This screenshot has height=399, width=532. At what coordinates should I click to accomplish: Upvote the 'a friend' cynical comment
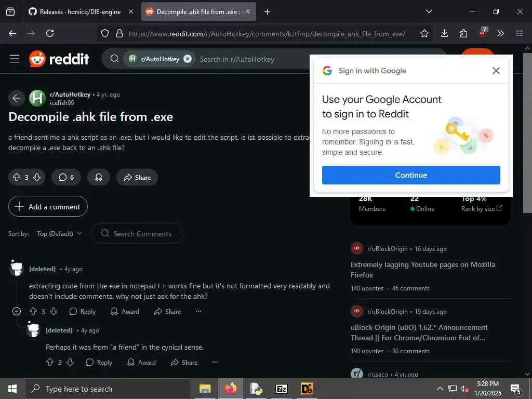(x=50, y=362)
